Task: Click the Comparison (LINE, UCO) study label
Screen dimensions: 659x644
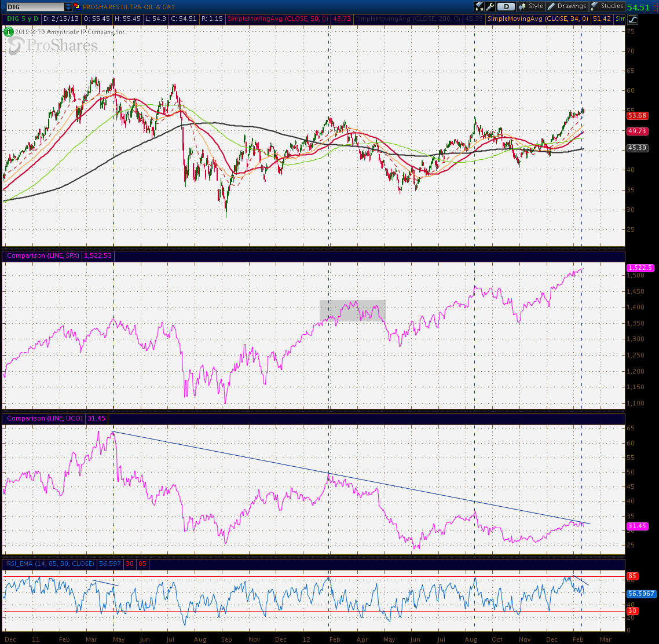Action: 45,418
